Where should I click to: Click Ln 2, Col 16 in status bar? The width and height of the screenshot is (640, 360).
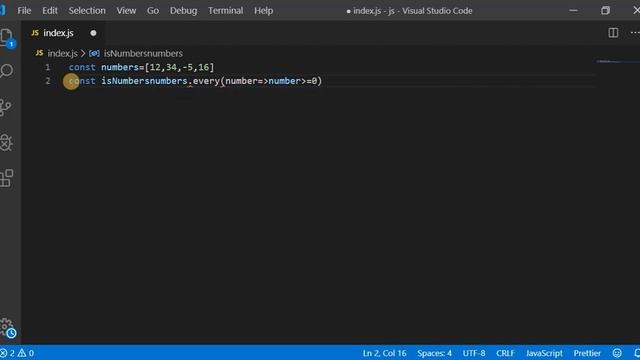[x=384, y=353]
